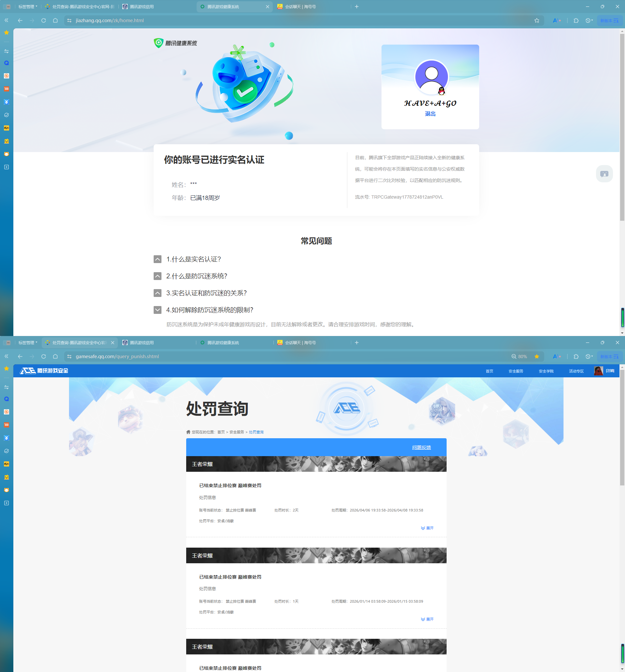The width and height of the screenshot is (625, 672).
Task: Click the yellow bookmark star in the gamesafe.qq.com address bar
Action: pos(537,357)
